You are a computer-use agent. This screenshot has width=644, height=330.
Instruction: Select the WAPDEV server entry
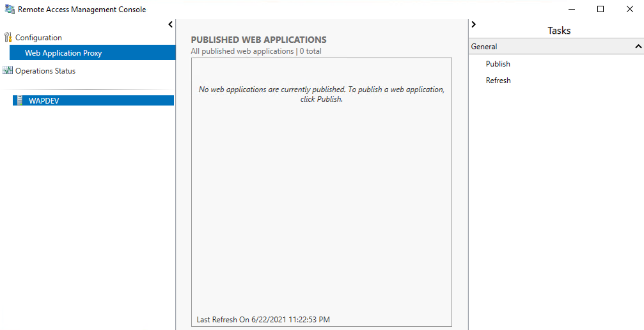pos(93,100)
